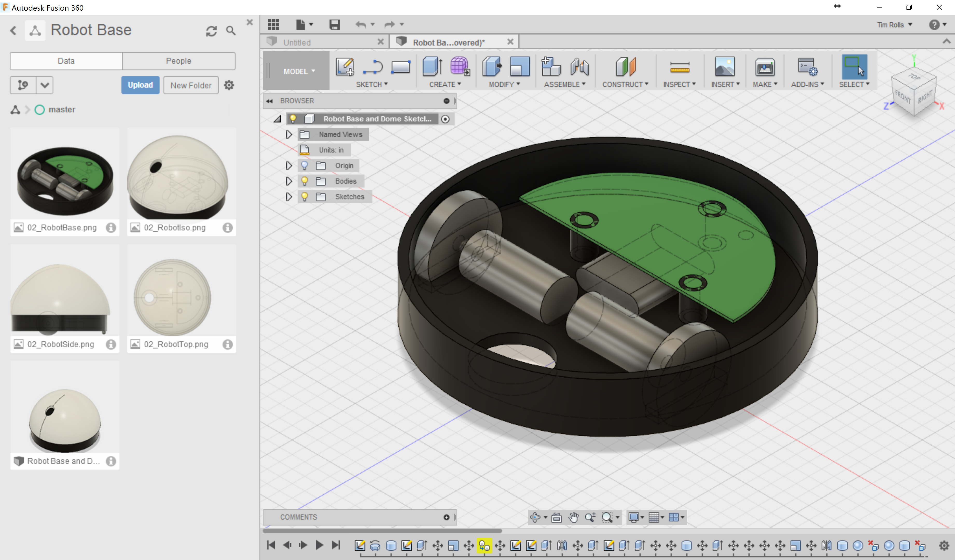Expand the Sketches folder
Screen dimensions: 955x560
coord(289,197)
